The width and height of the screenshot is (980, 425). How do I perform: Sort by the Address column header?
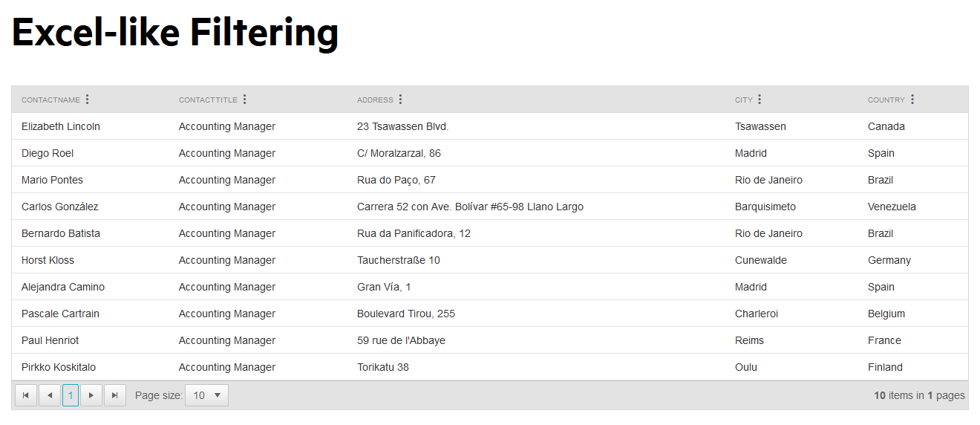pos(375,100)
